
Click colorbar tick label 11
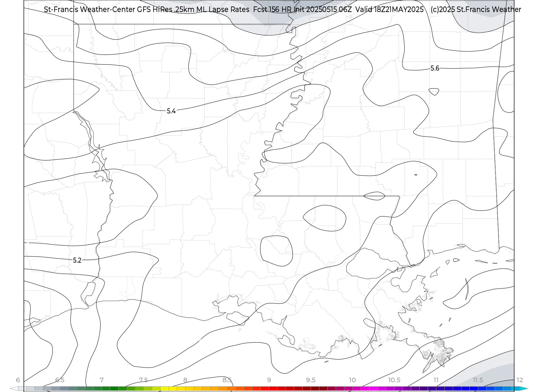pos(436,380)
